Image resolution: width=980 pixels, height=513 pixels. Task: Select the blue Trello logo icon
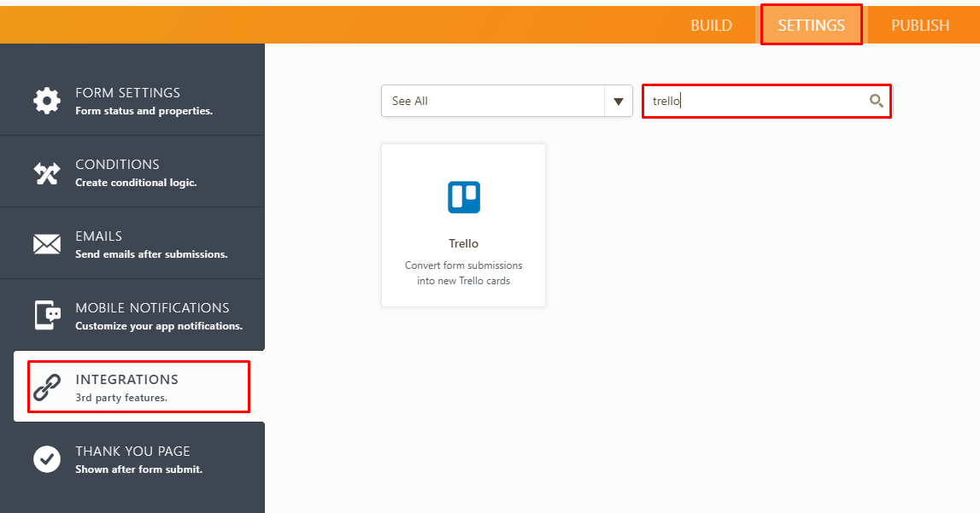click(463, 197)
